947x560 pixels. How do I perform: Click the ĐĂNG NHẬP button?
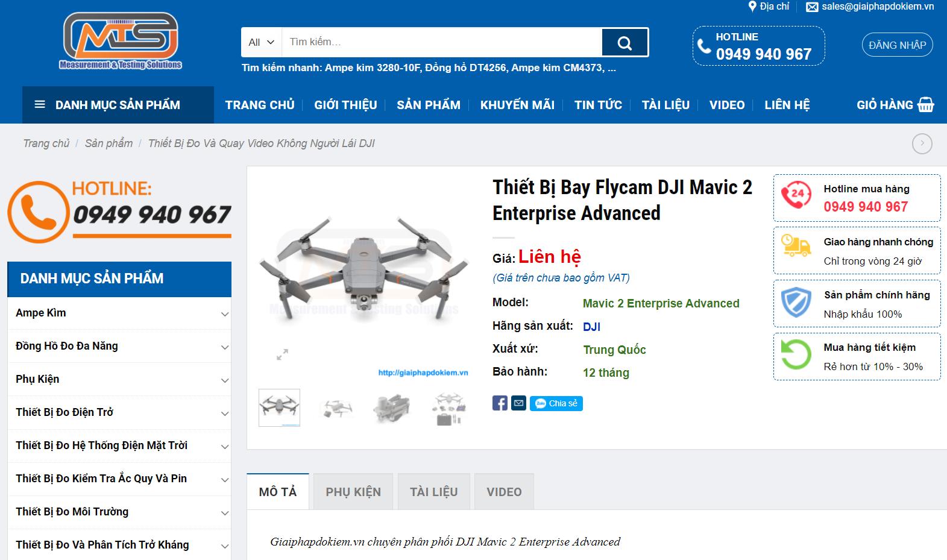tap(896, 45)
